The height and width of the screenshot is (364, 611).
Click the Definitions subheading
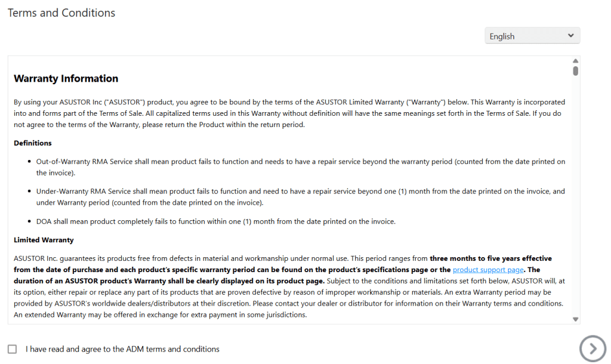coord(33,143)
